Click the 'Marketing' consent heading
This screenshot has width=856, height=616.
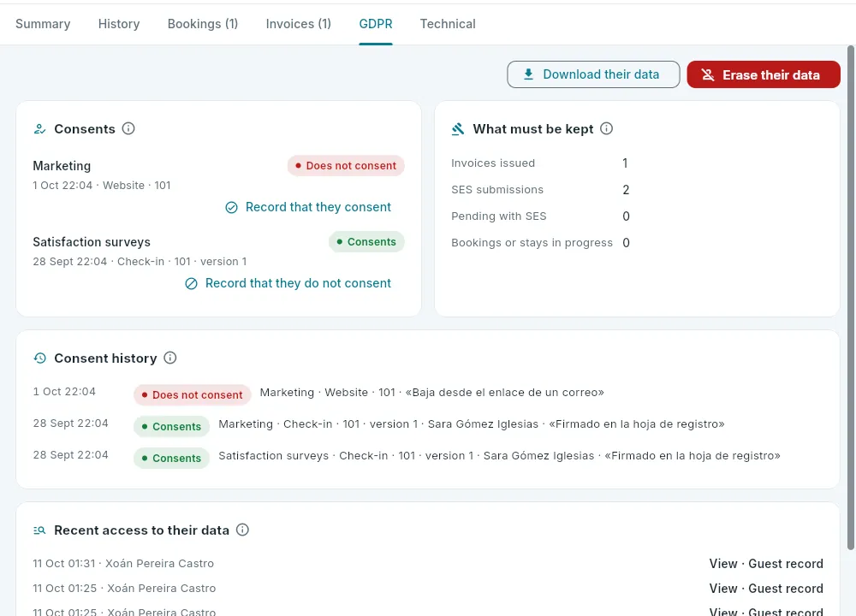click(62, 166)
